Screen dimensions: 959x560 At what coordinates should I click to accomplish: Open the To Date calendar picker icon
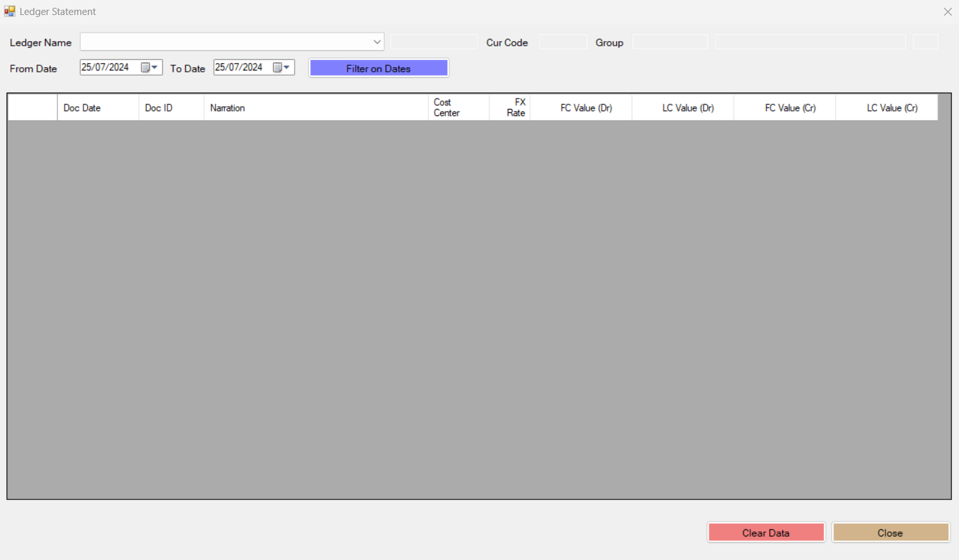(282, 68)
